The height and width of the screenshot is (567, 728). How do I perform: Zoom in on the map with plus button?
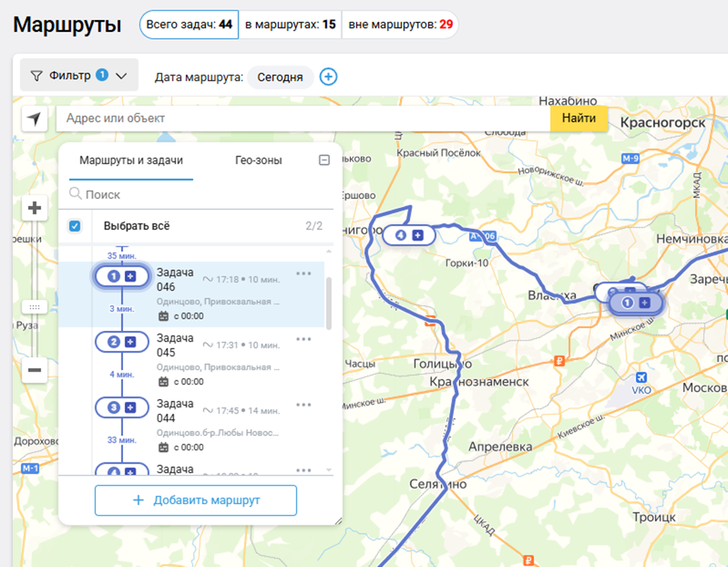[34, 208]
